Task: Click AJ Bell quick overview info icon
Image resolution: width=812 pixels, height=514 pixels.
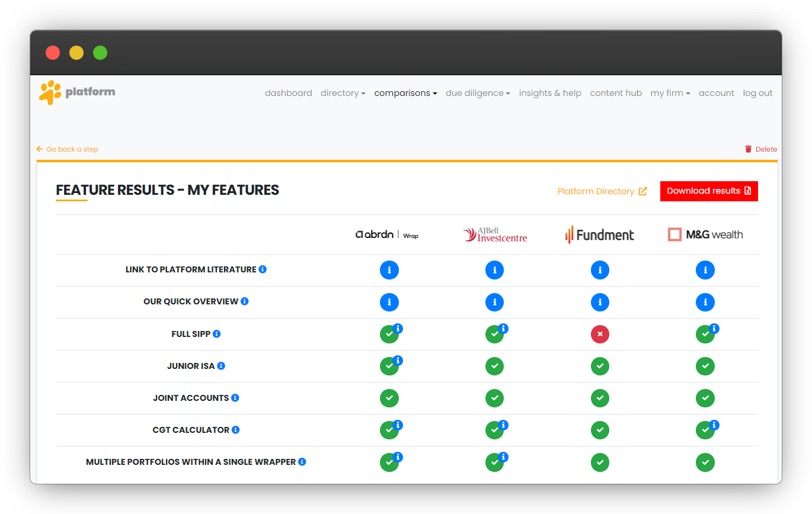Action: tap(494, 302)
